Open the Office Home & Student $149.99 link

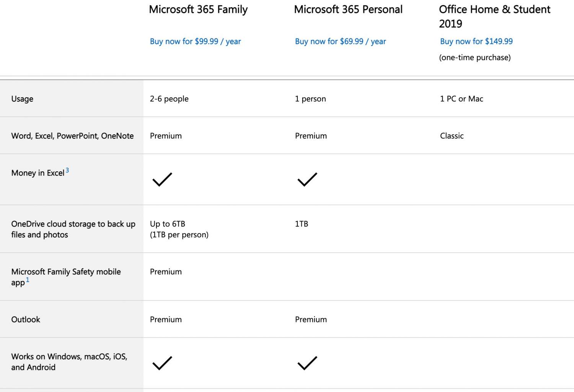[476, 41]
